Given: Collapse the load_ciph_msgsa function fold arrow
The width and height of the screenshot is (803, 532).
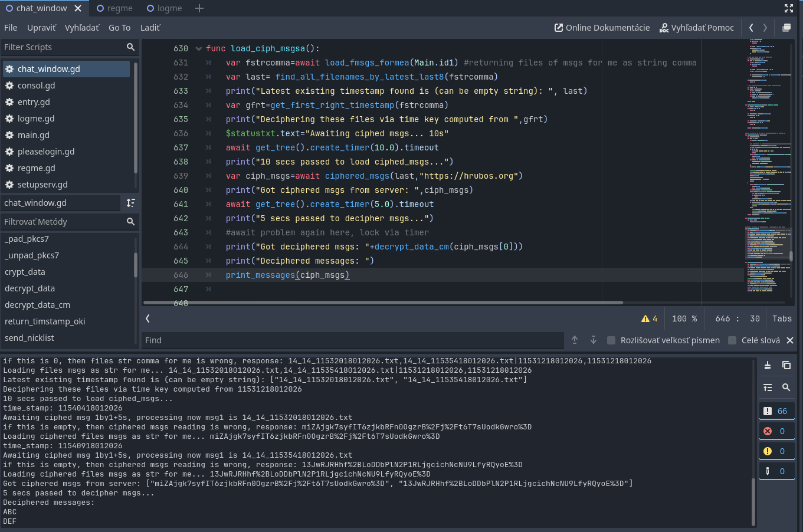Looking at the screenshot, I should click(x=199, y=49).
